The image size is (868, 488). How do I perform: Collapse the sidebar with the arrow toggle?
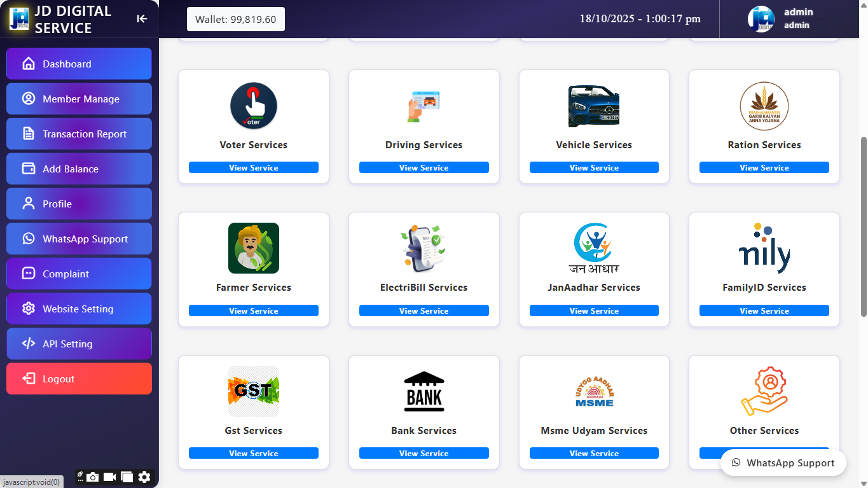tap(142, 19)
